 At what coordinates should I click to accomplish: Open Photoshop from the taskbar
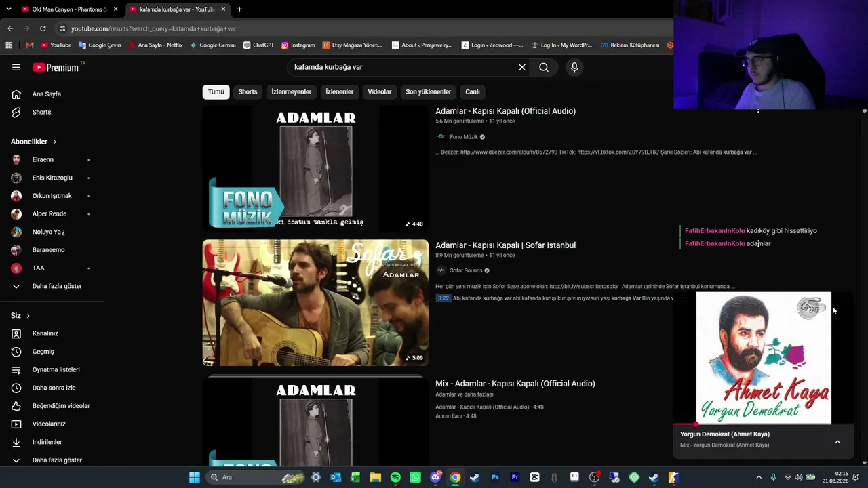495,477
